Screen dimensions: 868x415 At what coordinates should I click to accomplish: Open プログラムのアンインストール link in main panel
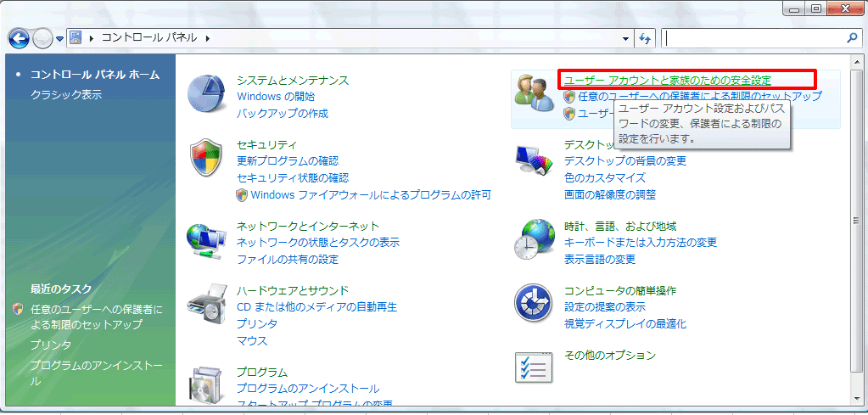(x=308, y=389)
